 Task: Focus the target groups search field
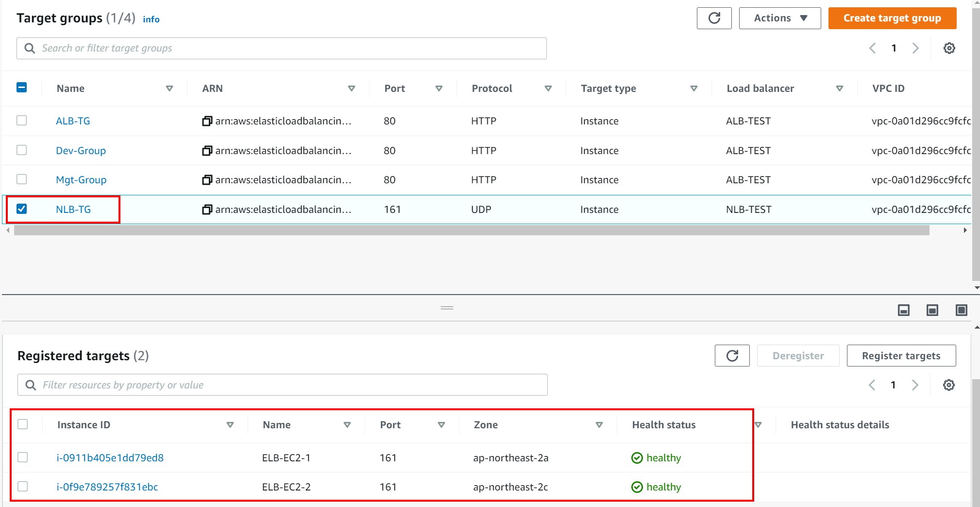tap(282, 48)
